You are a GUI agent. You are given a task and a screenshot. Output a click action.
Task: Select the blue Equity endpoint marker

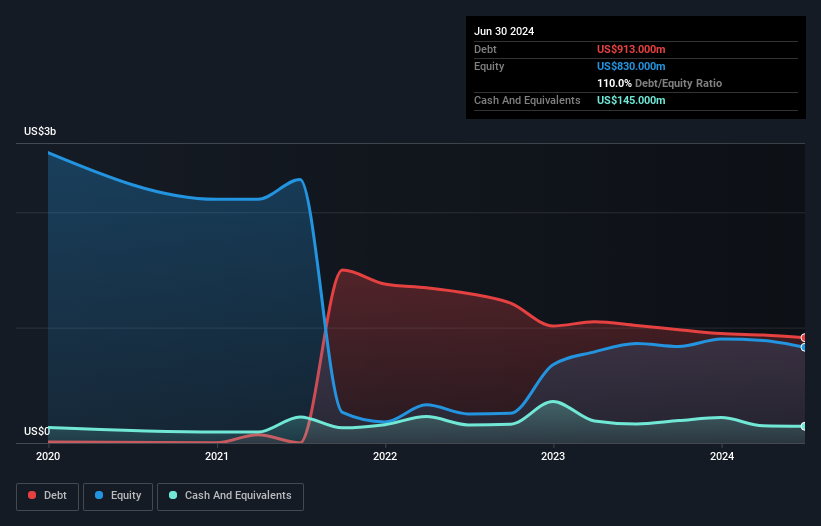coord(804,347)
